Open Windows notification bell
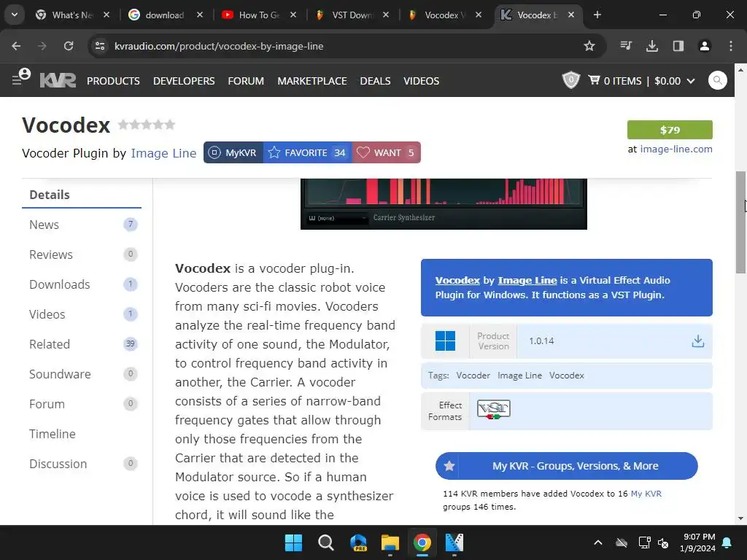The image size is (747, 560). tap(727, 542)
